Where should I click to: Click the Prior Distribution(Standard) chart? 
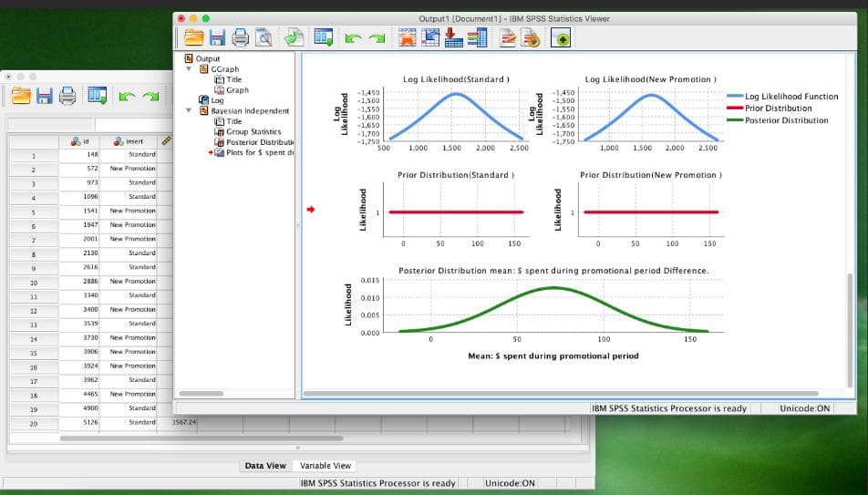456,210
